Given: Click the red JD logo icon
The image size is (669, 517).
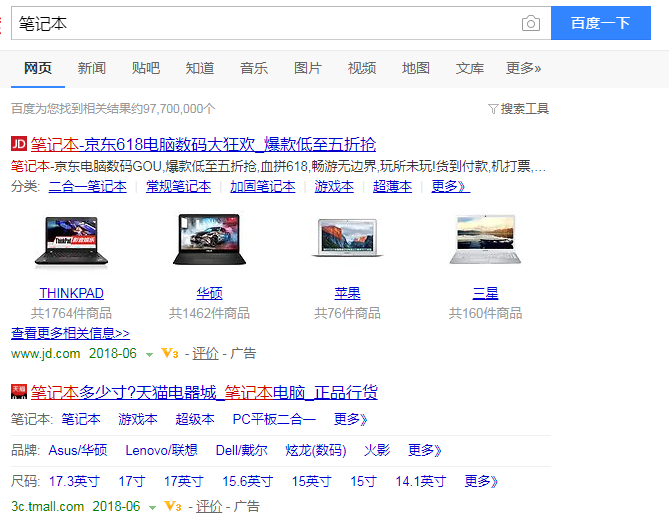Looking at the screenshot, I should [19, 144].
